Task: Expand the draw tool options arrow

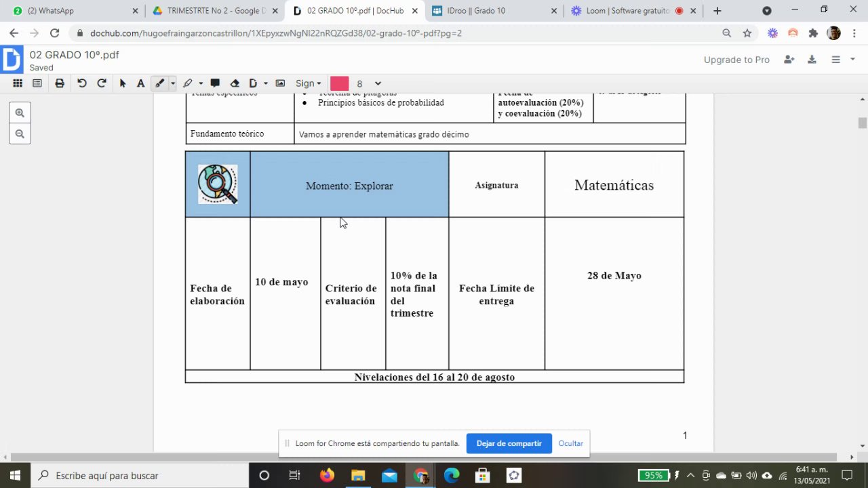Action: pyautogui.click(x=172, y=83)
